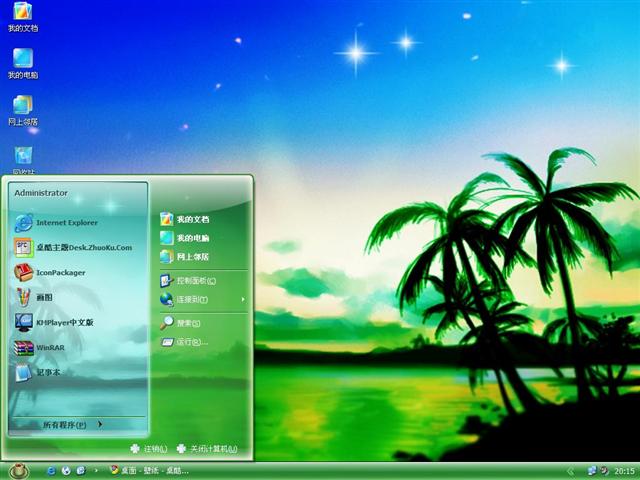Viewport: 640px width, 480px height.
Task: Open 桌酷主题 Desk.ZhuoKu.Com shortcut
Action: (x=80, y=247)
